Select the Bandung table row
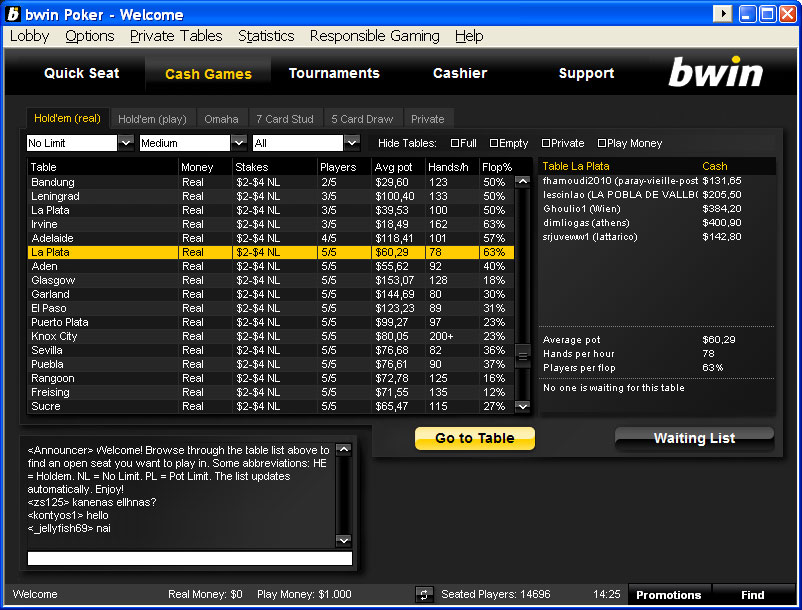 coord(271,182)
